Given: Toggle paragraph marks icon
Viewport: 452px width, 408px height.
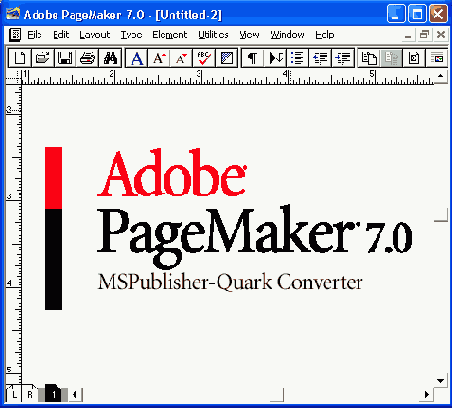Looking at the screenshot, I should click(253, 58).
